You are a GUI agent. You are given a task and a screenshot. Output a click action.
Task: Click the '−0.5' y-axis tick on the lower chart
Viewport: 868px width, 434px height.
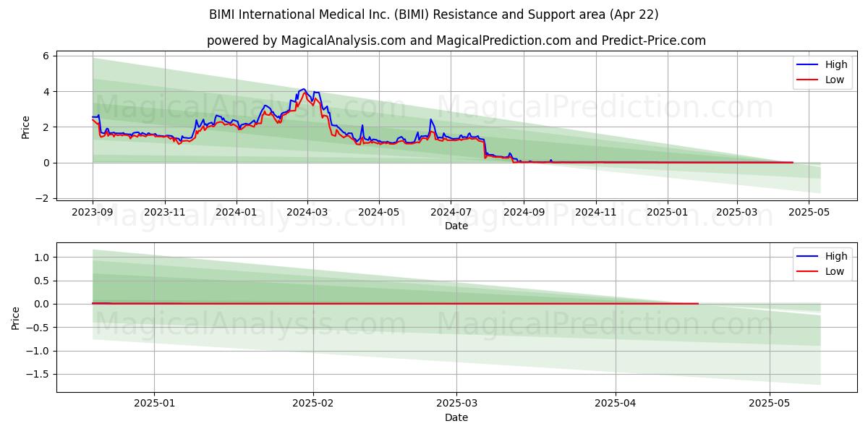click(36, 327)
